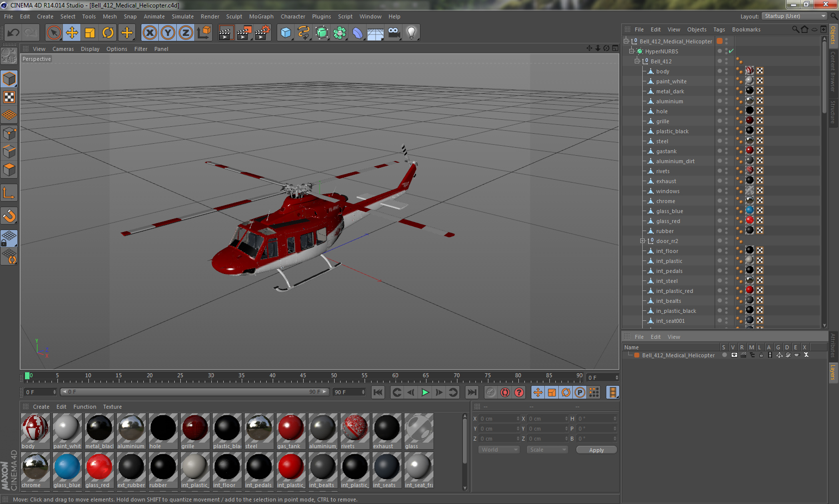The image size is (839, 504).
Task: Enable Points mode
Action: pos(9,133)
